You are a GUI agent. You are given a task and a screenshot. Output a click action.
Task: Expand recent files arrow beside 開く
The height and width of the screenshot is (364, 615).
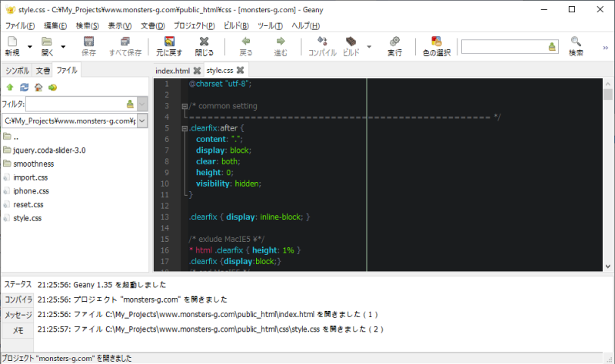[x=63, y=47]
